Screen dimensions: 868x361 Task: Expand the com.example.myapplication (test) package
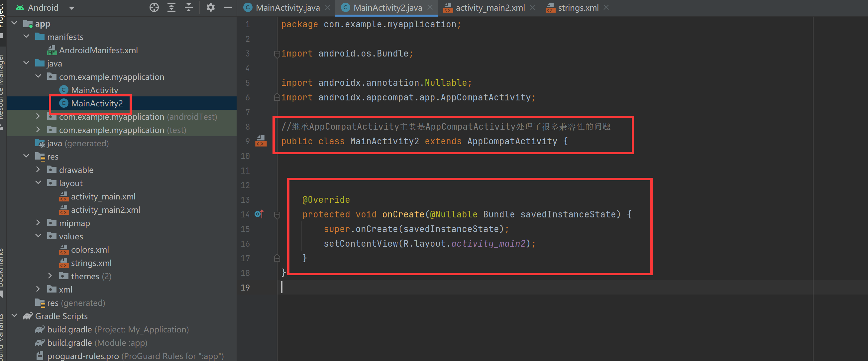pos(38,130)
